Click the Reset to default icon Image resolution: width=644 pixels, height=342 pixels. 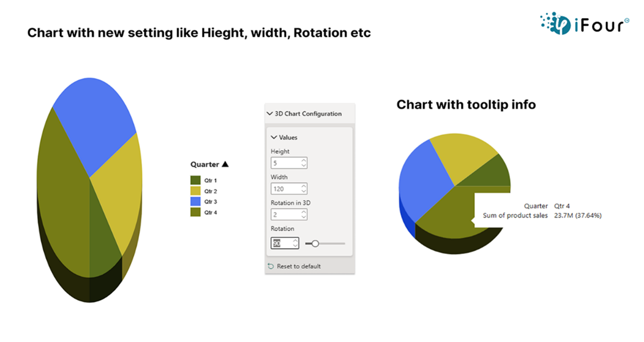(x=271, y=266)
